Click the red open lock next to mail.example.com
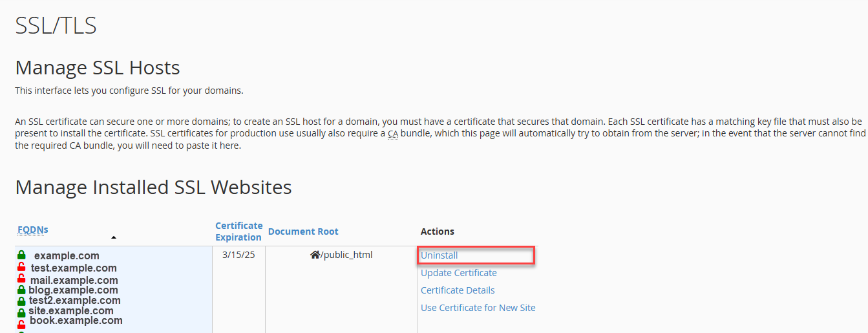The width and height of the screenshot is (868, 333). [21, 280]
